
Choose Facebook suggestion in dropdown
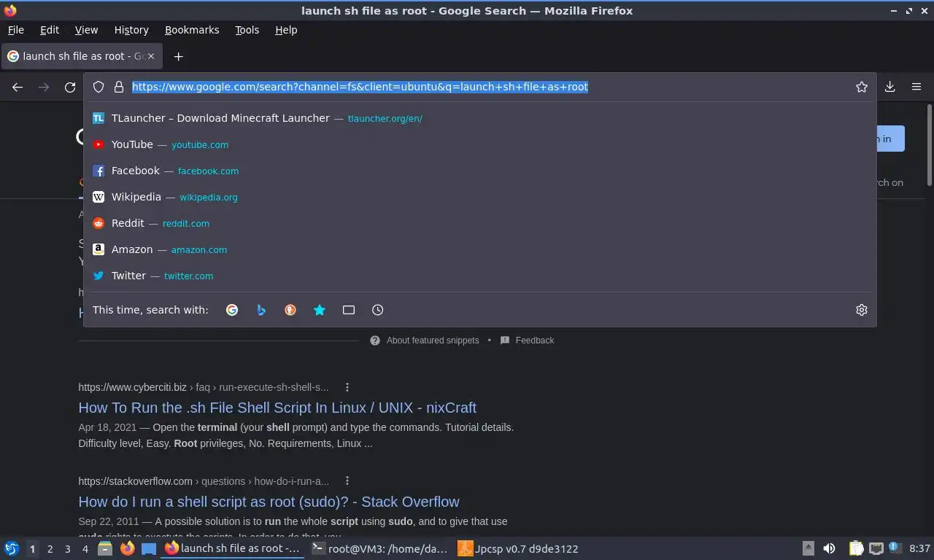coord(479,171)
